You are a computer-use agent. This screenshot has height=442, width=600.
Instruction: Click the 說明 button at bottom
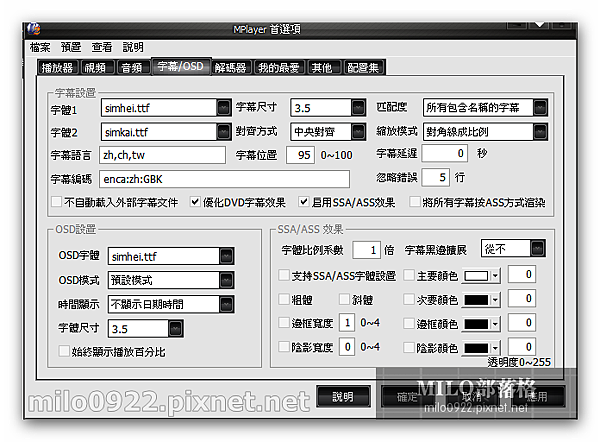pyautogui.click(x=343, y=397)
